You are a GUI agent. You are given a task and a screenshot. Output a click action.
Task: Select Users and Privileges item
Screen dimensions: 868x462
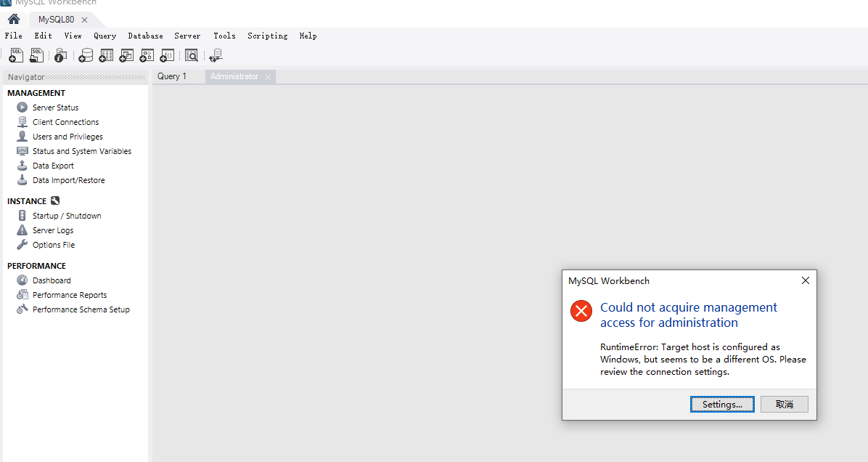(67, 137)
